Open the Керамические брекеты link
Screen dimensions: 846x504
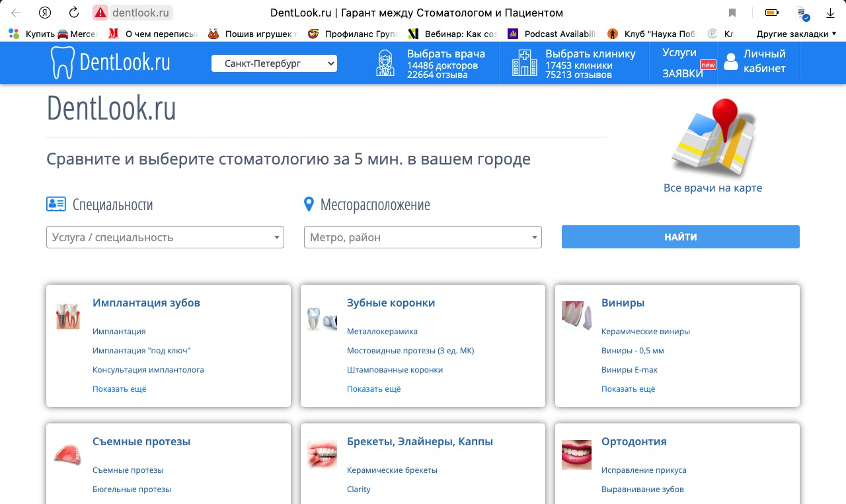click(x=393, y=470)
